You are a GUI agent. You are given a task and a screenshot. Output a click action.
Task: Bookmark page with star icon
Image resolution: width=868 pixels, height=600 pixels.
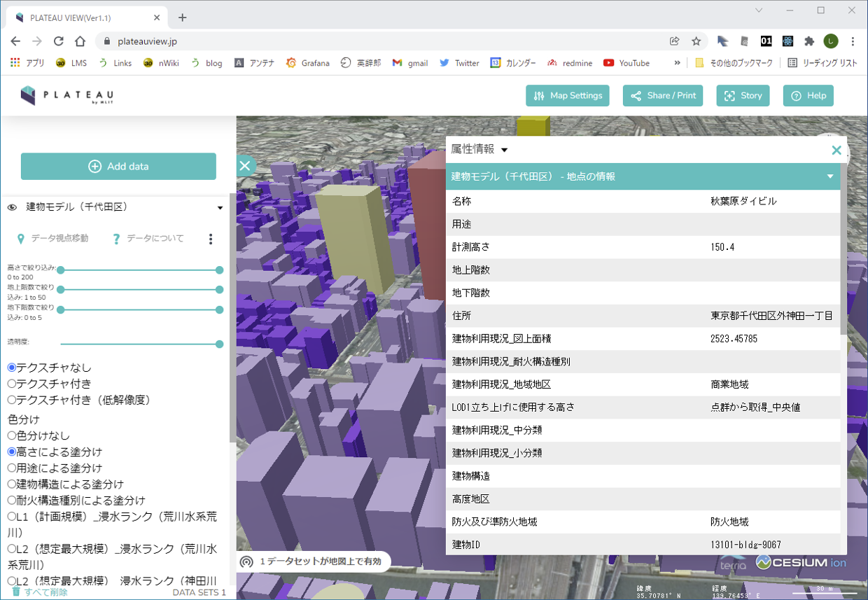coord(696,41)
